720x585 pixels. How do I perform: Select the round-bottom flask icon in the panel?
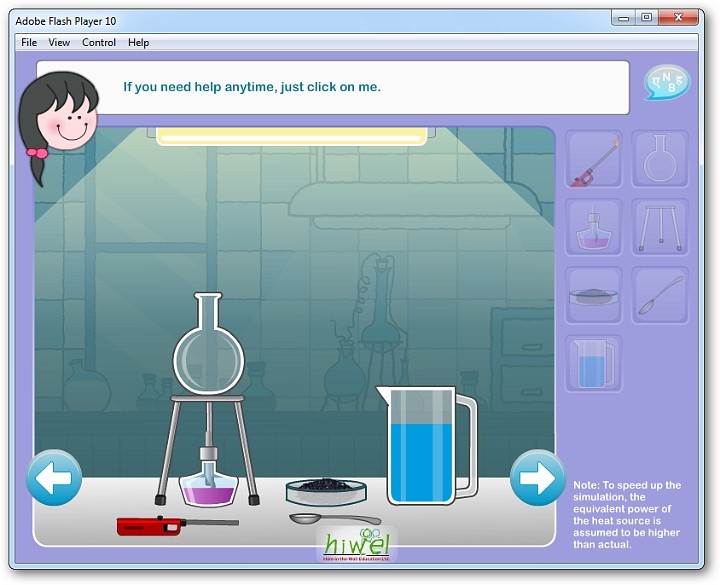pyautogui.click(x=660, y=160)
